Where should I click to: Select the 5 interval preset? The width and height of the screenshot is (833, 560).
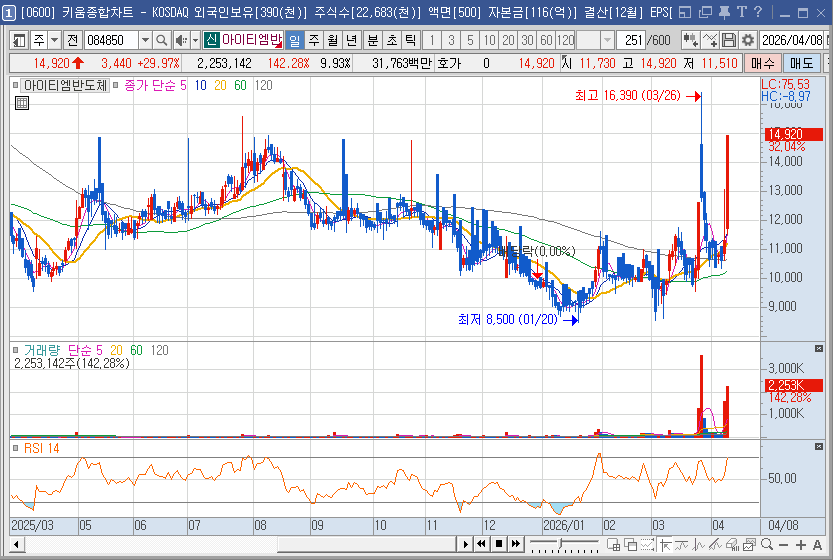471,40
